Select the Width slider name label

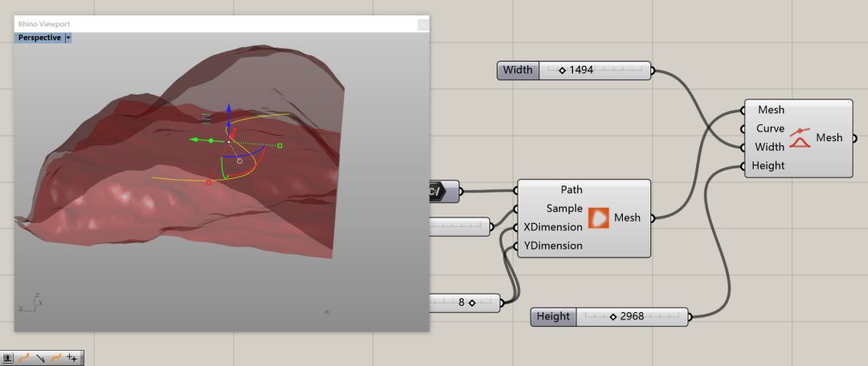pos(518,71)
